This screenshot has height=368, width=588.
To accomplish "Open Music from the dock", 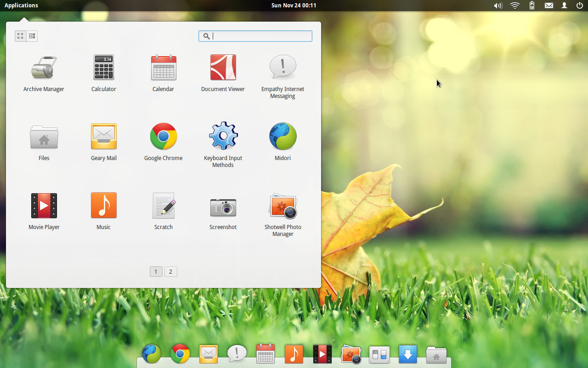I will (294, 354).
